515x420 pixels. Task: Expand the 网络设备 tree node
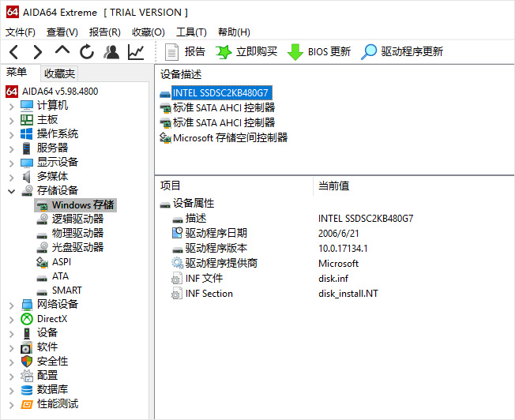click(12, 306)
